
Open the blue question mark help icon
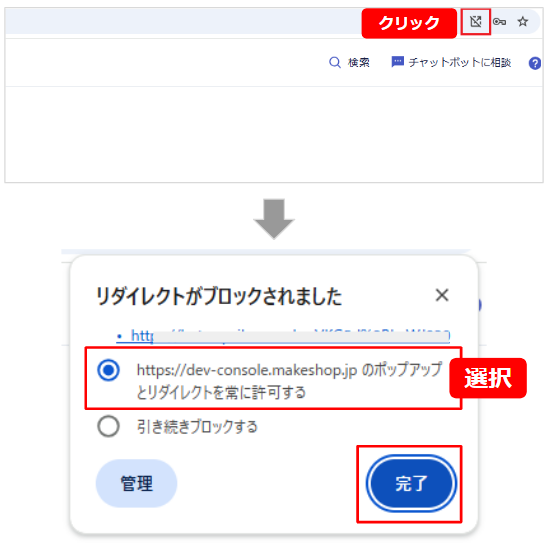[535, 63]
